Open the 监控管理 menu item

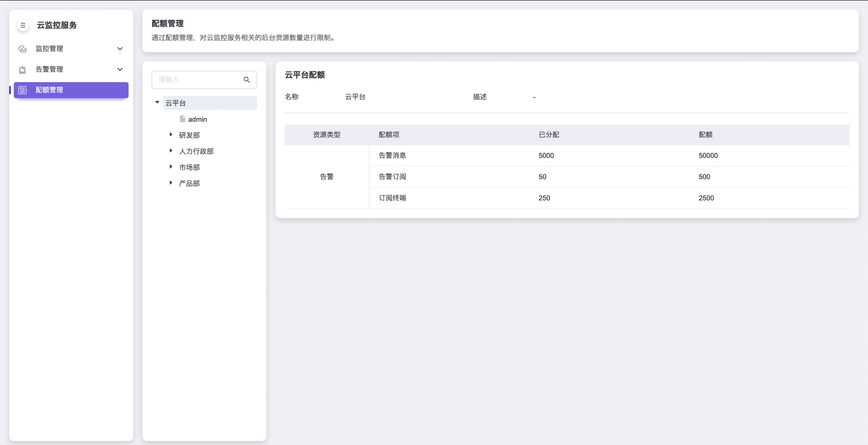tap(50, 49)
